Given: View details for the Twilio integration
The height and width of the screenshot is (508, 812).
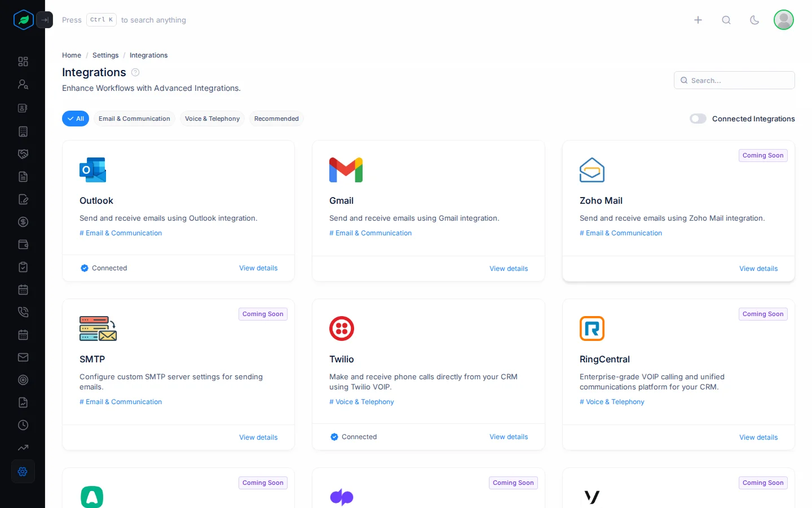Looking at the screenshot, I should click(509, 437).
